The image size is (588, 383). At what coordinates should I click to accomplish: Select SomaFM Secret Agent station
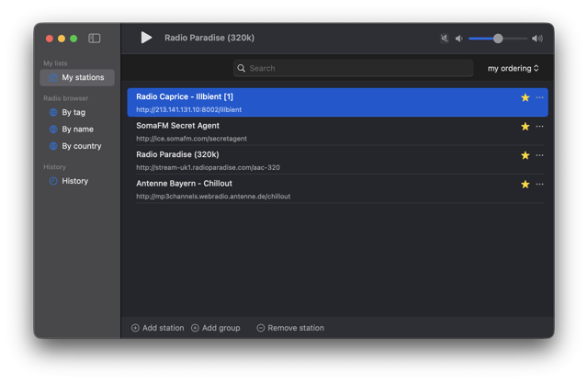point(337,131)
